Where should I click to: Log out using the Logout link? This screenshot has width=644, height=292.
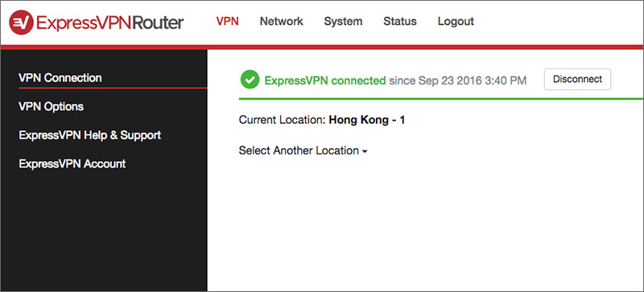pos(456,22)
